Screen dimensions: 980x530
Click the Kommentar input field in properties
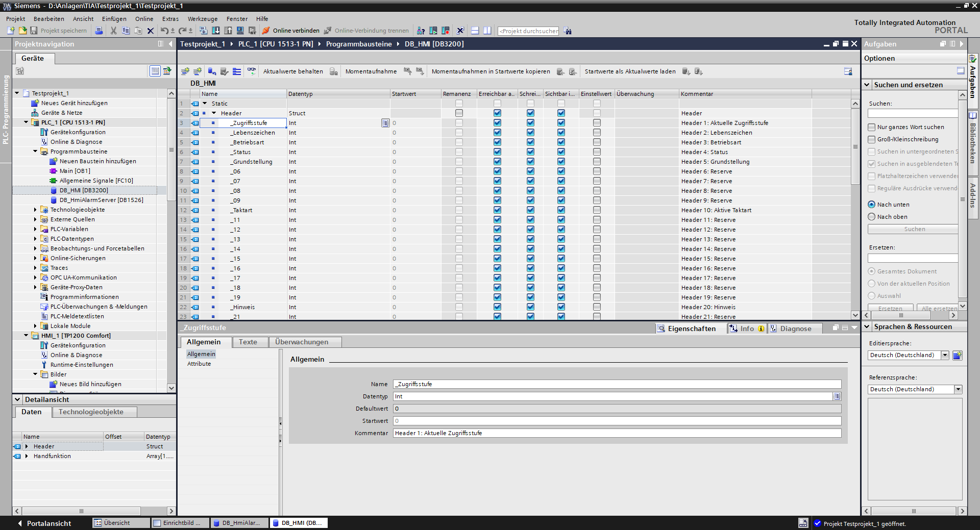point(617,433)
